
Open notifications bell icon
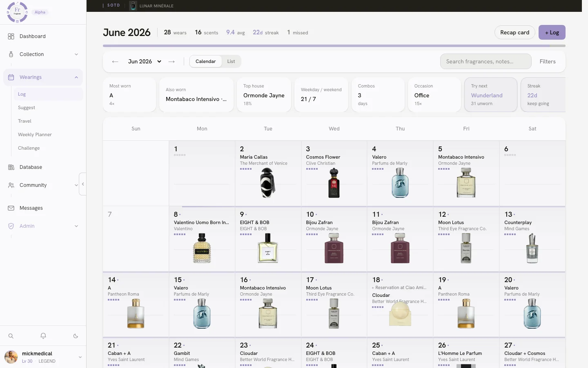click(x=43, y=336)
